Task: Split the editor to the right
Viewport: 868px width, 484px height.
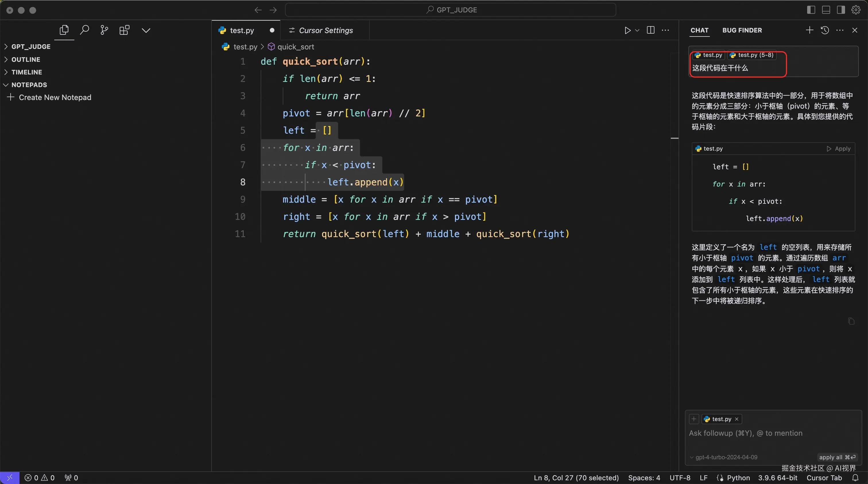Action: point(651,30)
